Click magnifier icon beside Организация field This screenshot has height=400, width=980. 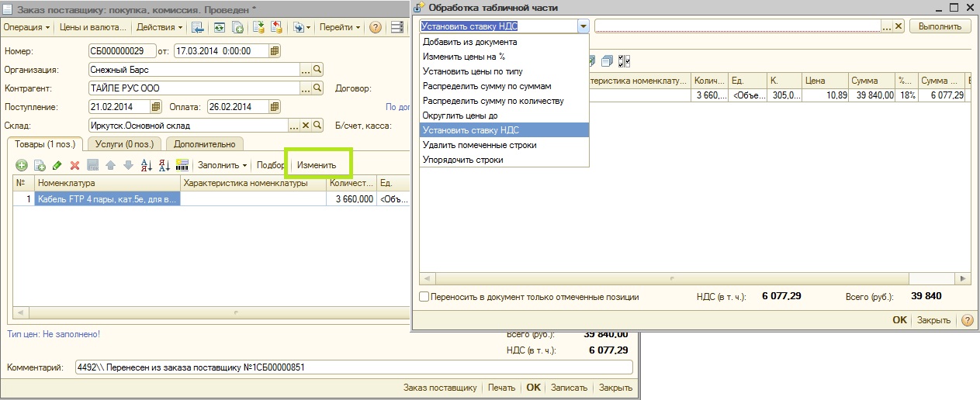(317, 70)
